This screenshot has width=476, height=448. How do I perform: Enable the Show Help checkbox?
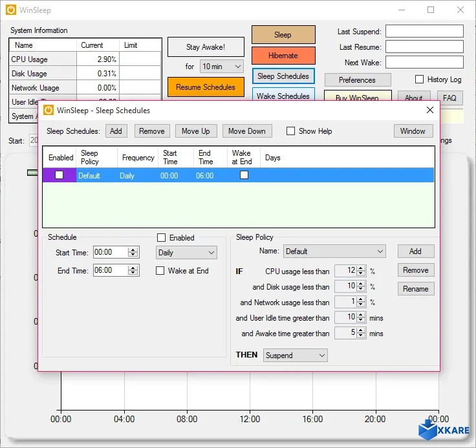[x=290, y=131]
